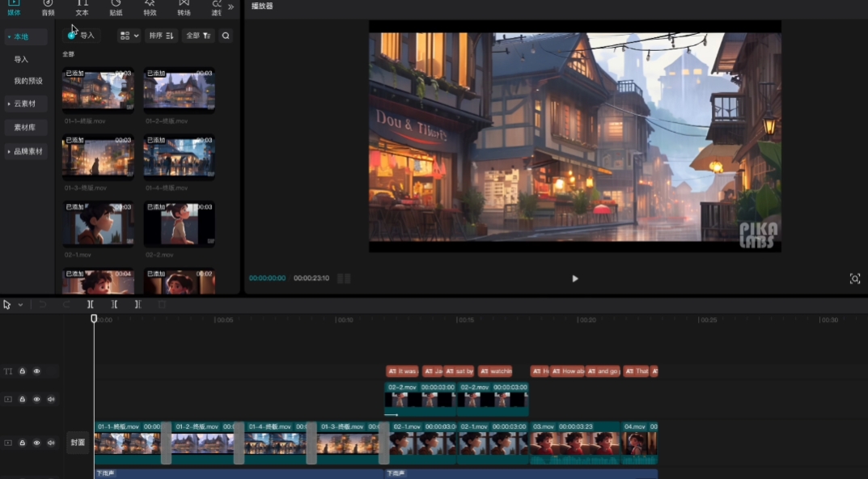Click the 排序 sort button
This screenshot has width=868, height=479.
[x=162, y=36]
